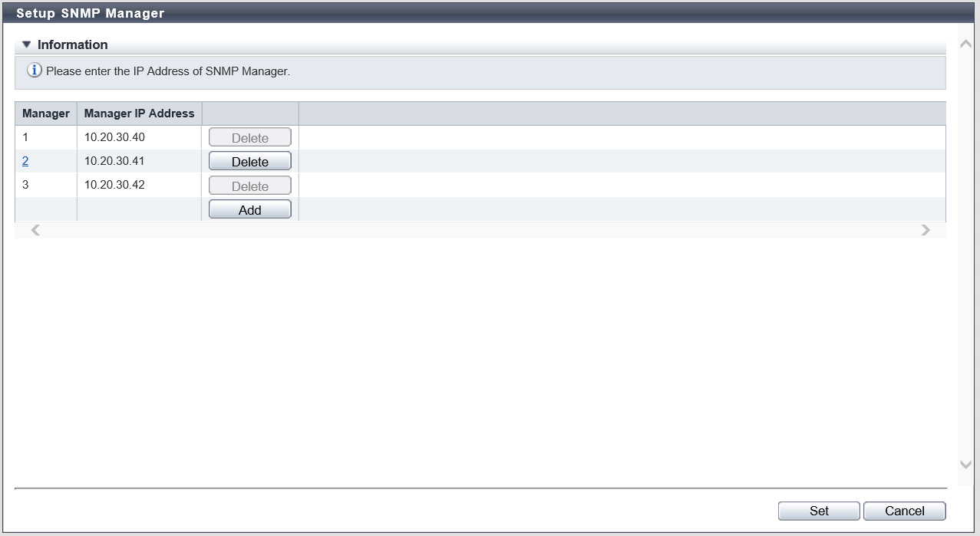
Task: Select the 10.20.30.40 IP address cell
Action: [114, 137]
